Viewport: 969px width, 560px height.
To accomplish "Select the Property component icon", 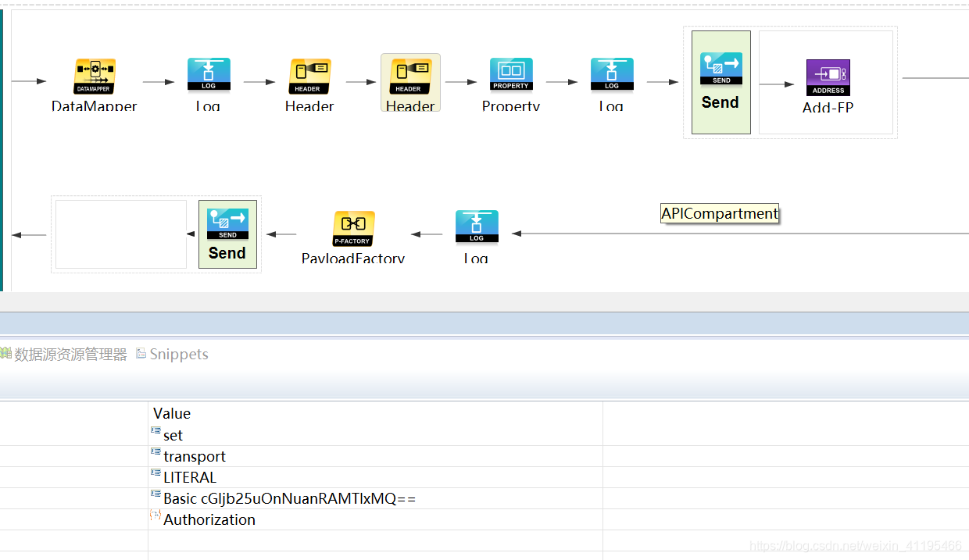I will (x=511, y=75).
